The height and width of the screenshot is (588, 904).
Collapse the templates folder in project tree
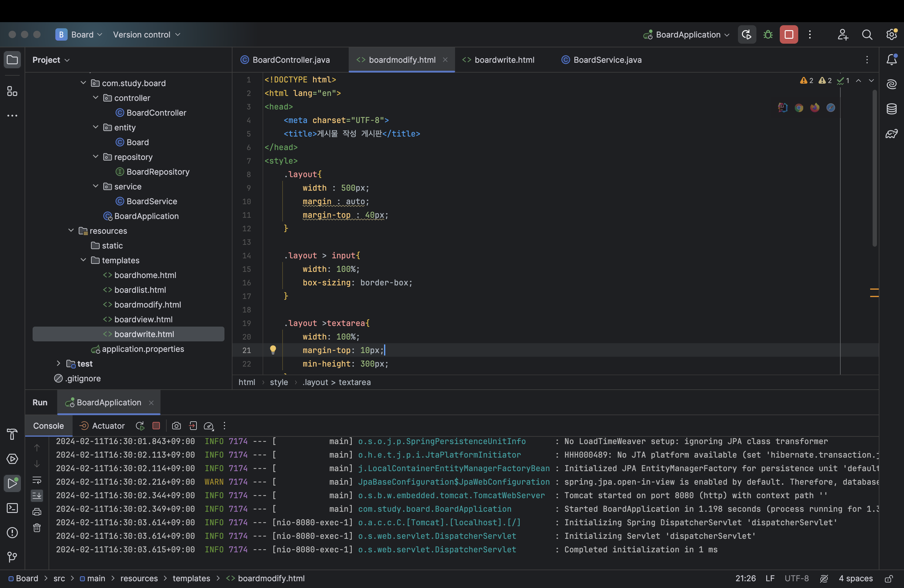click(83, 260)
